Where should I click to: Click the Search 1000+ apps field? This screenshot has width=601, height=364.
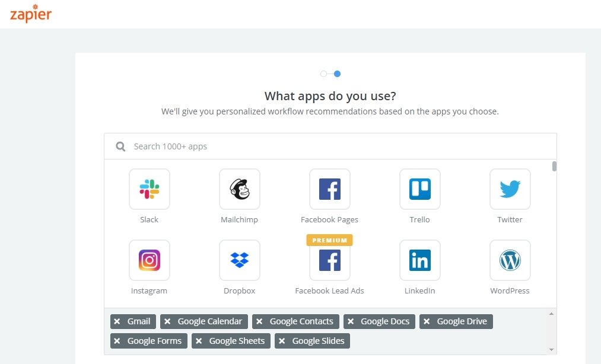pos(338,146)
